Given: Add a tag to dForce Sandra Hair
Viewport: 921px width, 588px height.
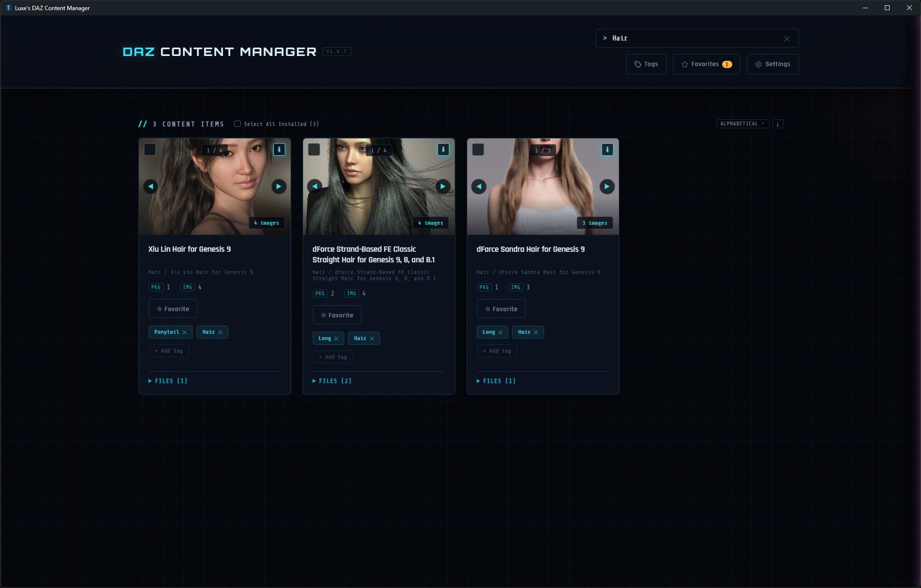Looking at the screenshot, I should [497, 351].
